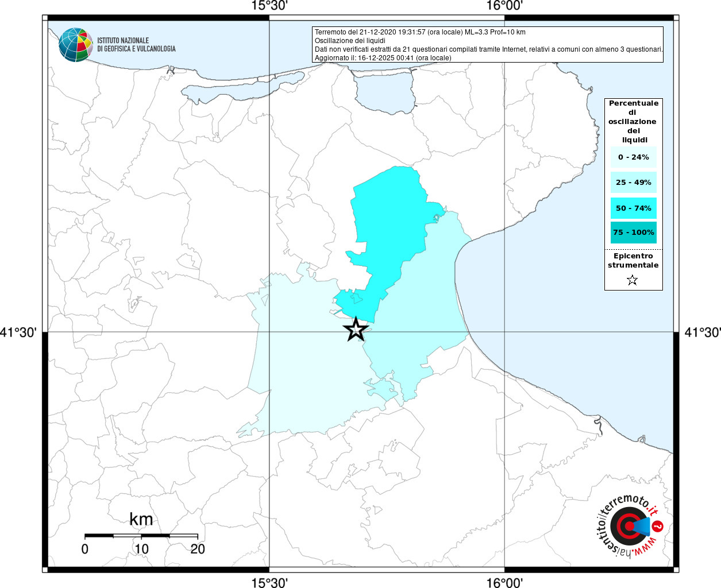This screenshot has width=721, height=588.
Task: Click the 'Dati non verificati' description line
Action: (489, 49)
